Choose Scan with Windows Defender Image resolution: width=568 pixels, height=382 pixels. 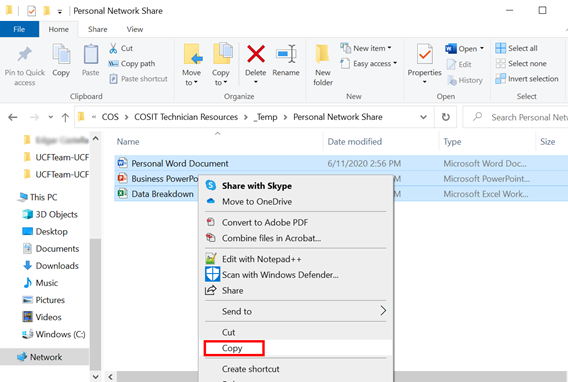[296, 275]
